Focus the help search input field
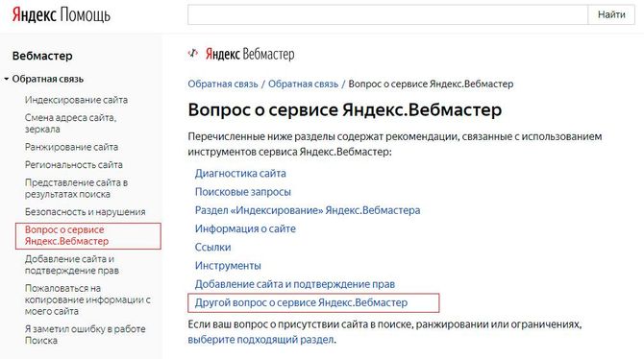Image resolution: width=644 pixels, height=359 pixels. coord(387,14)
